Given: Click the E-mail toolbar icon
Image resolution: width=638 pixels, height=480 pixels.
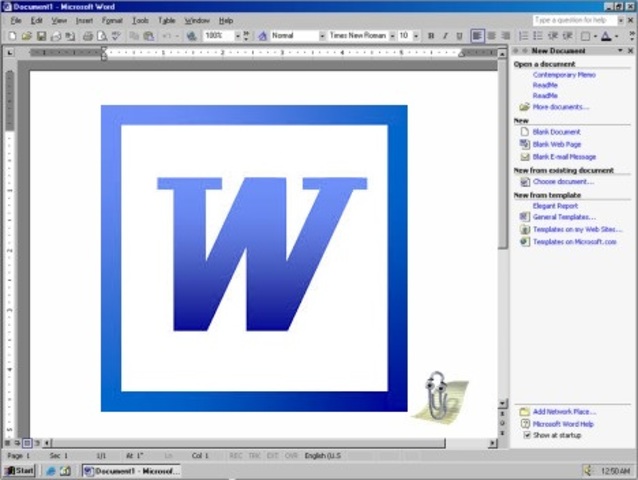Looking at the screenshot, I should pos(56,36).
